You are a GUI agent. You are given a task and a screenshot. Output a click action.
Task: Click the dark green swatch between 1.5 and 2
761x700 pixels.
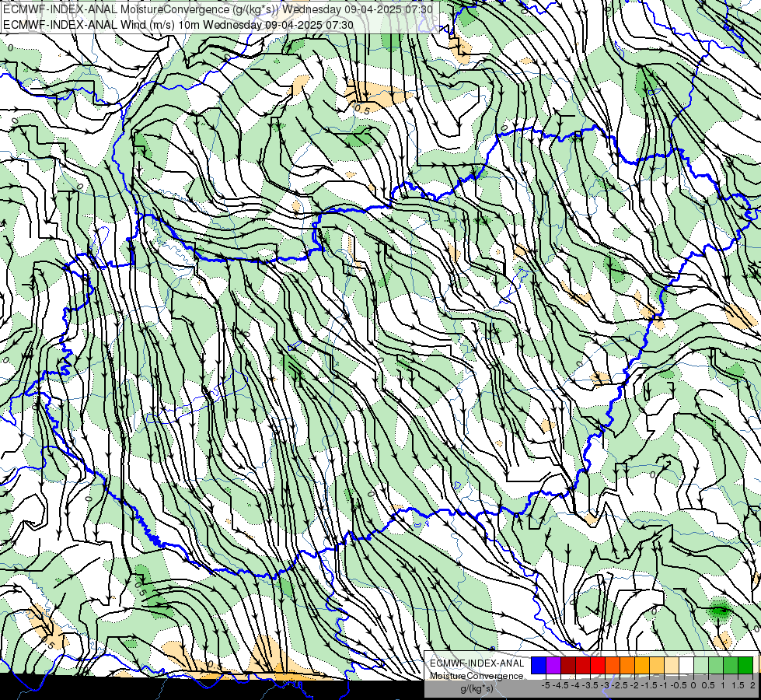click(x=745, y=665)
